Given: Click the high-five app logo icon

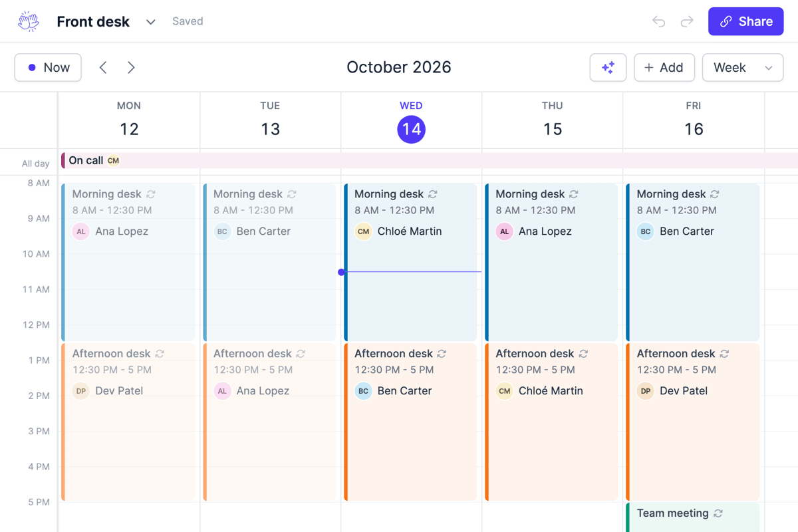Looking at the screenshot, I should click(x=29, y=21).
